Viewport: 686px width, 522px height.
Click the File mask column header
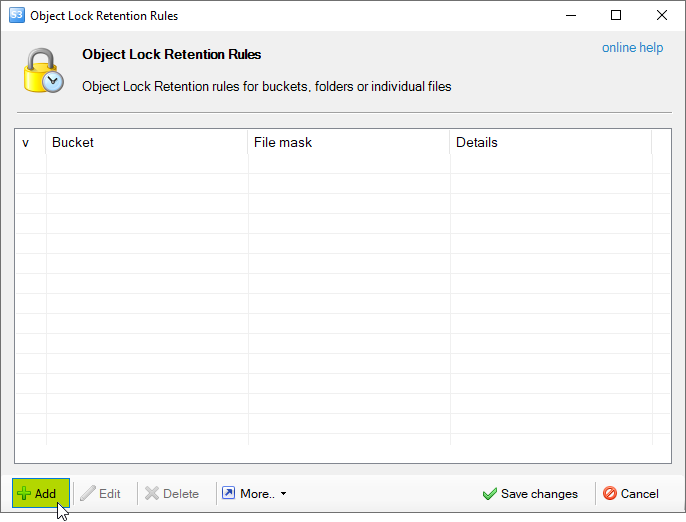coord(349,142)
